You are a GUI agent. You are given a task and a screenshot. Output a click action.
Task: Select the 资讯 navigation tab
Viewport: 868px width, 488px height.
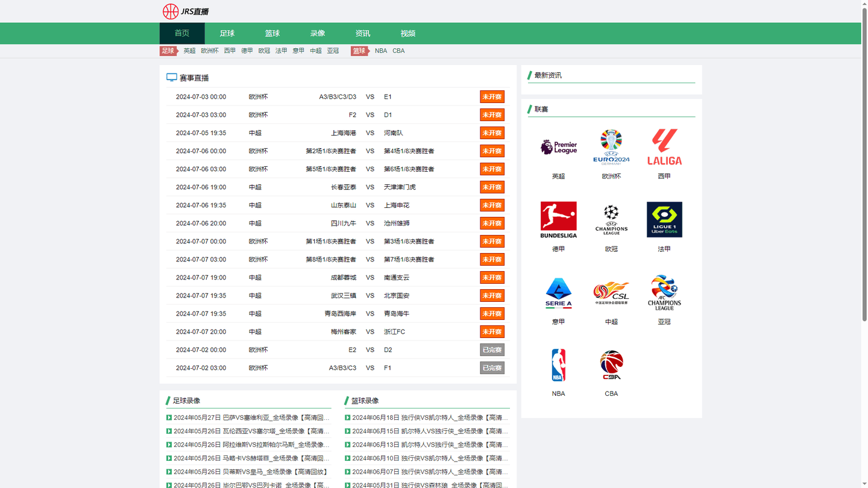point(363,33)
